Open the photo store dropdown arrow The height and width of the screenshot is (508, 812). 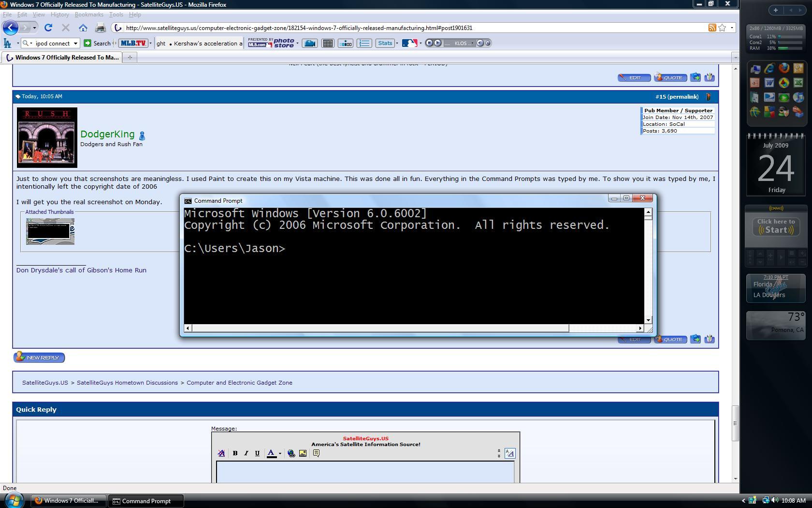coord(297,43)
